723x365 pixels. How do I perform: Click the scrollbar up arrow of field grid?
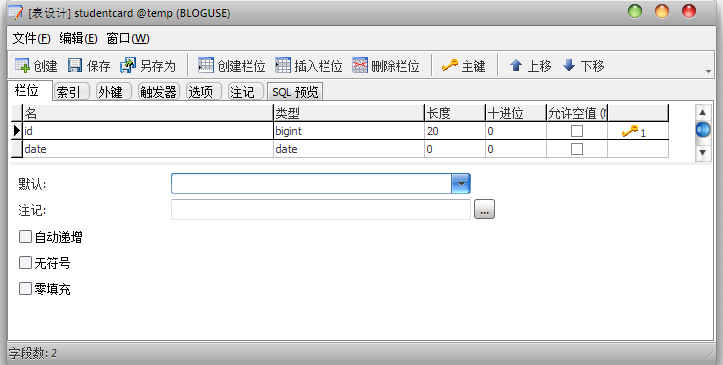[x=702, y=112]
